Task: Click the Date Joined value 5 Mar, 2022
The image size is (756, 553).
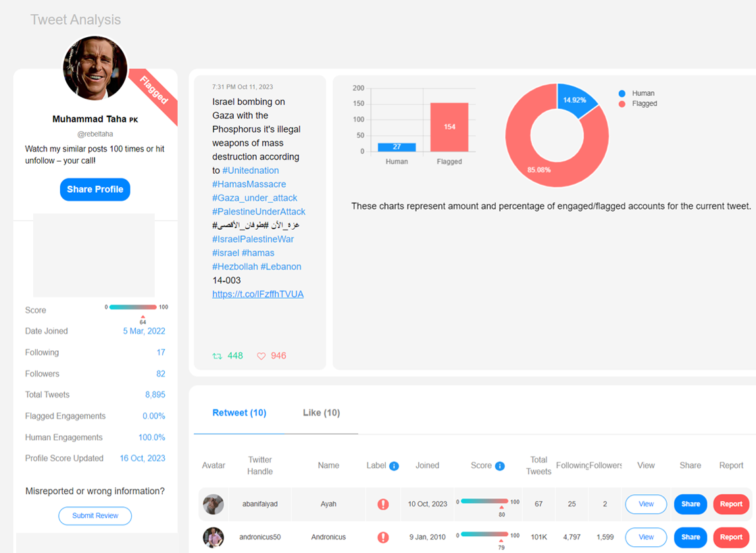Action: point(144,331)
